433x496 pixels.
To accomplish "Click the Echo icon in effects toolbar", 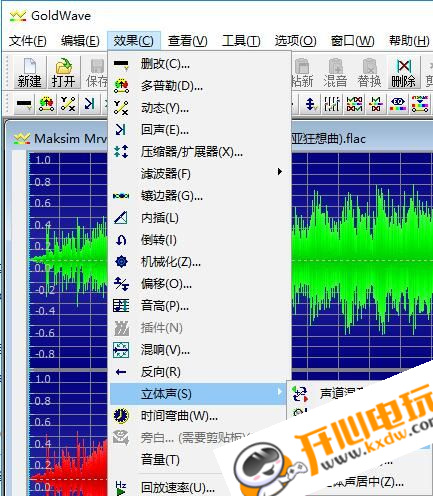I will coord(89,104).
